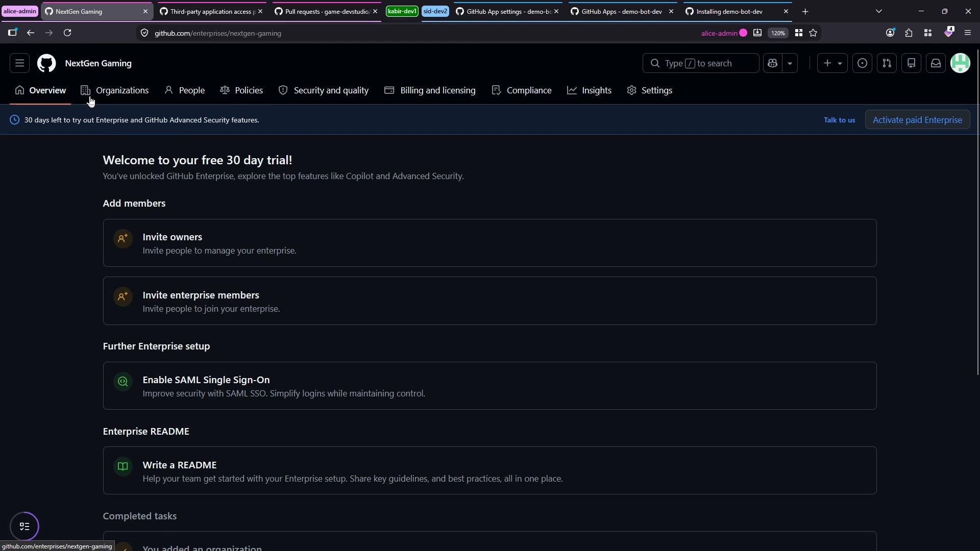Reload the page in the browser
Viewport: 980px width, 551px height.
click(67, 33)
